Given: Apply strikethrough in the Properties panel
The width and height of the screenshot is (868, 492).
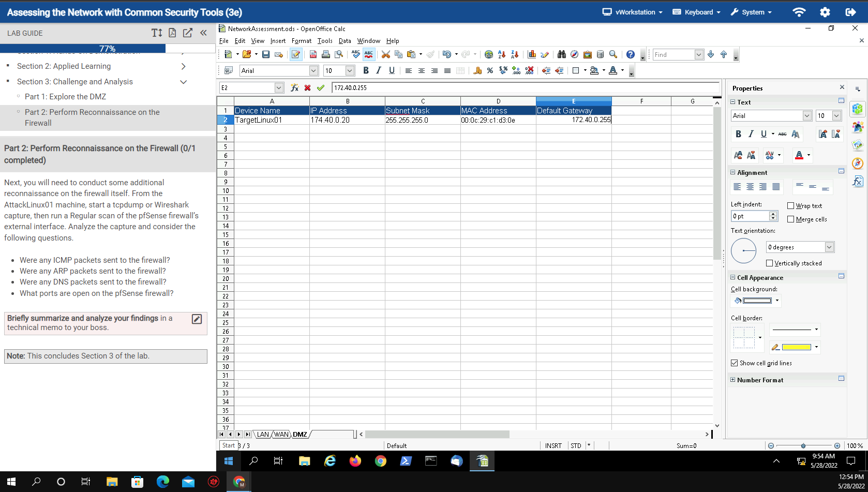Looking at the screenshot, I should pos(783,134).
